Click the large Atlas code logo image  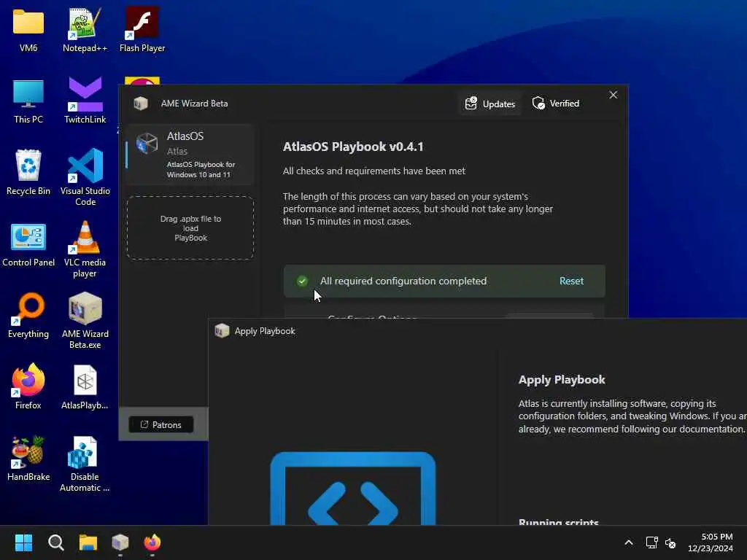pyautogui.click(x=352, y=489)
